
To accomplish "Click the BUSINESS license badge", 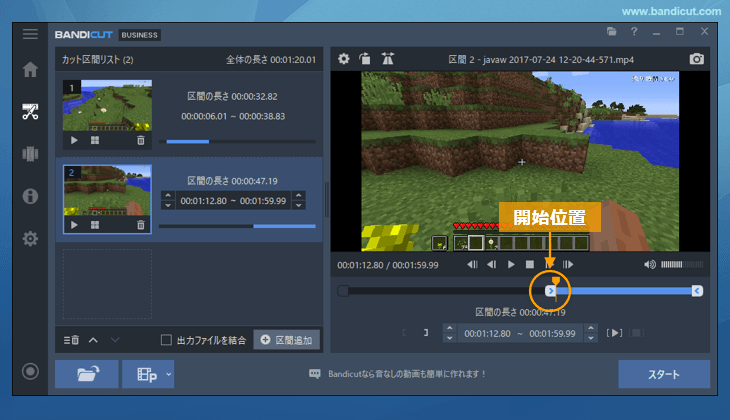I will [140, 35].
